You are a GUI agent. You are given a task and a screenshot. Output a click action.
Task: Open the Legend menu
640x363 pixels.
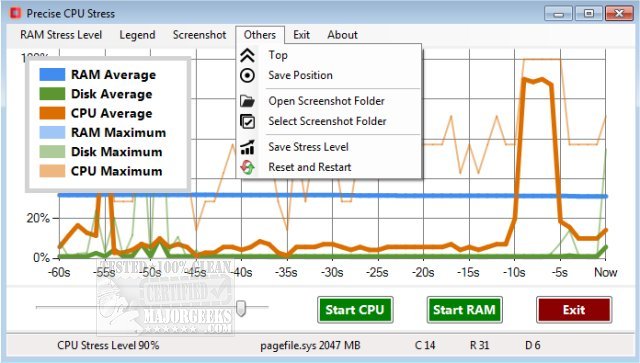137,35
